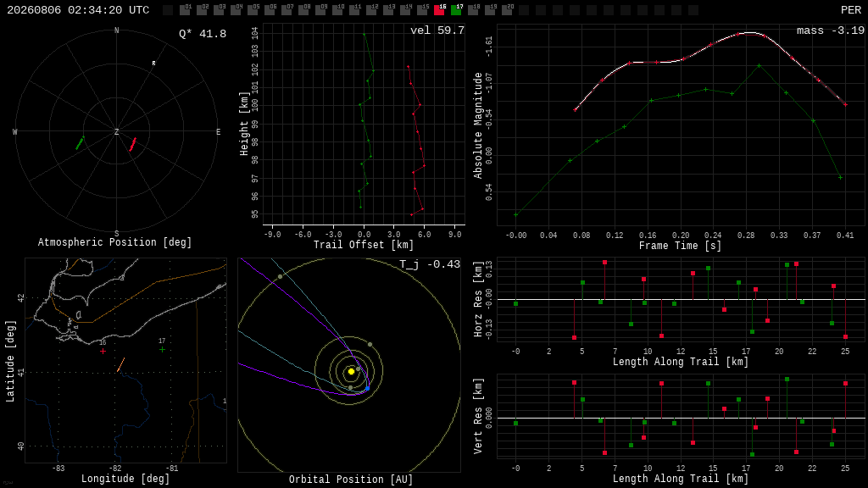This screenshot has height=488, width=868.
Task: Click the gray station 05 square
Action: point(253,9)
